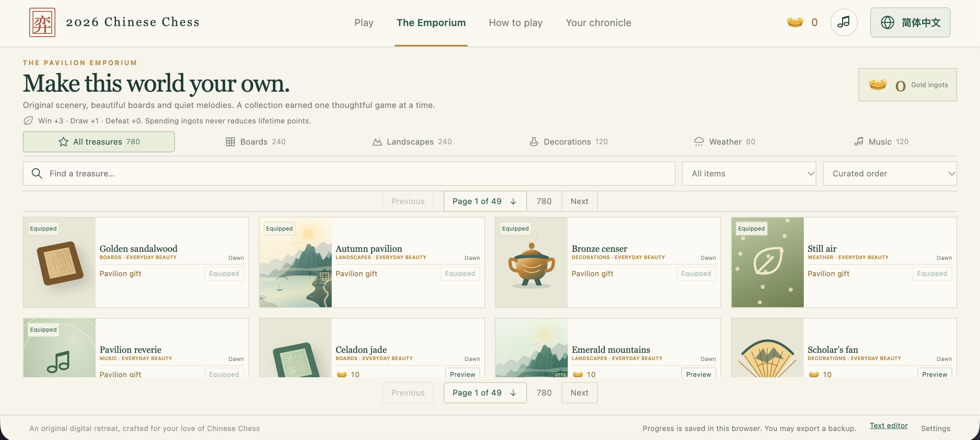
Task: Click the ingot price icon on Scholar's fan
Action: [814, 374]
